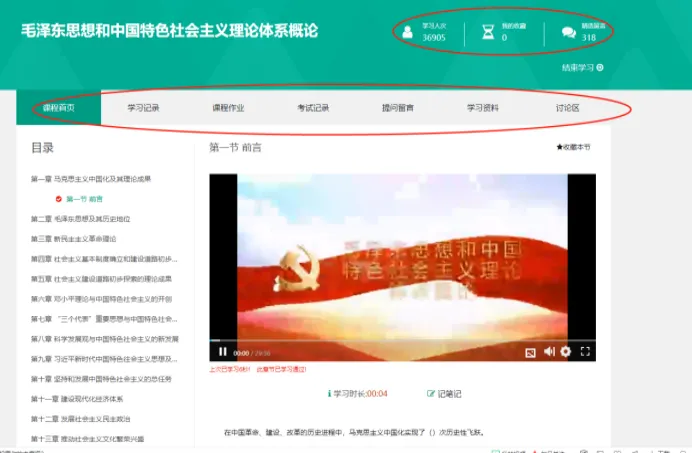The height and width of the screenshot is (454, 692).
Task: Click the hourglass icon in header
Action: 488,32
